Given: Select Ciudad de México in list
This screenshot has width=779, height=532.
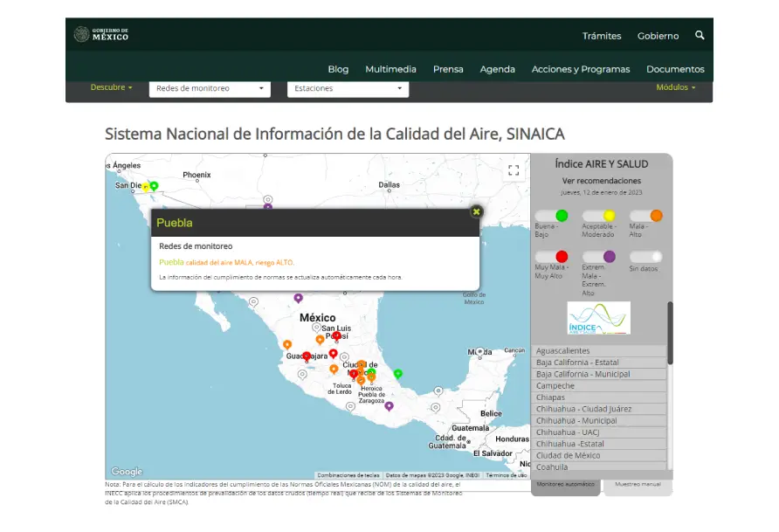Looking at the screenshot, I should tap(599, 455).
